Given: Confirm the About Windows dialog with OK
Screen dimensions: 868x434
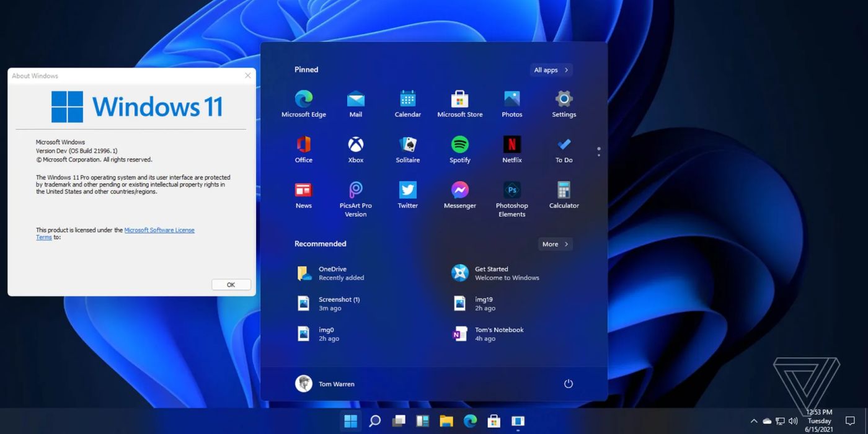Looking at the screenshot, I should pyautogui.click(x=231, y=284).
